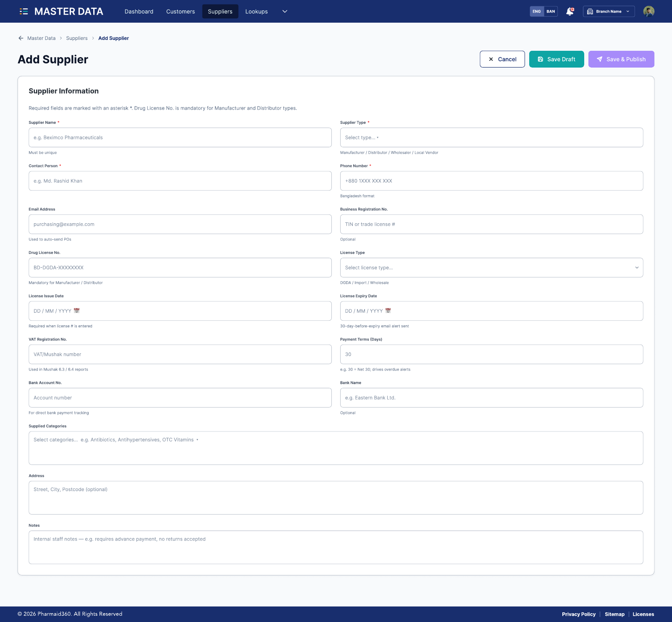This screenshot has height=622, width=672.
Task: Click 'For direct bank payment tracking' hint
Action: click(59, 413)
